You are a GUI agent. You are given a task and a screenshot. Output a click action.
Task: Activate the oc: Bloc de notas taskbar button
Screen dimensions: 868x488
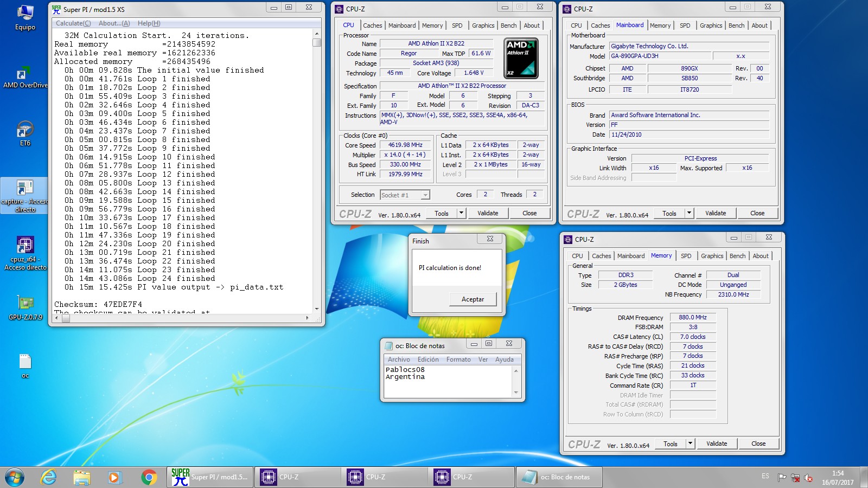(558, 477)
